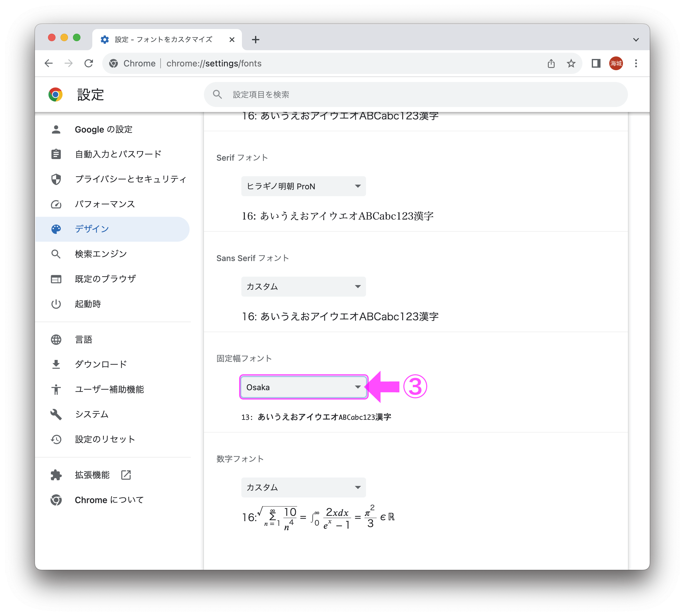Screen dimensions: 685x616
Task: Open the Sans Serif フォント カスタム dropdown
Action: 303,287
